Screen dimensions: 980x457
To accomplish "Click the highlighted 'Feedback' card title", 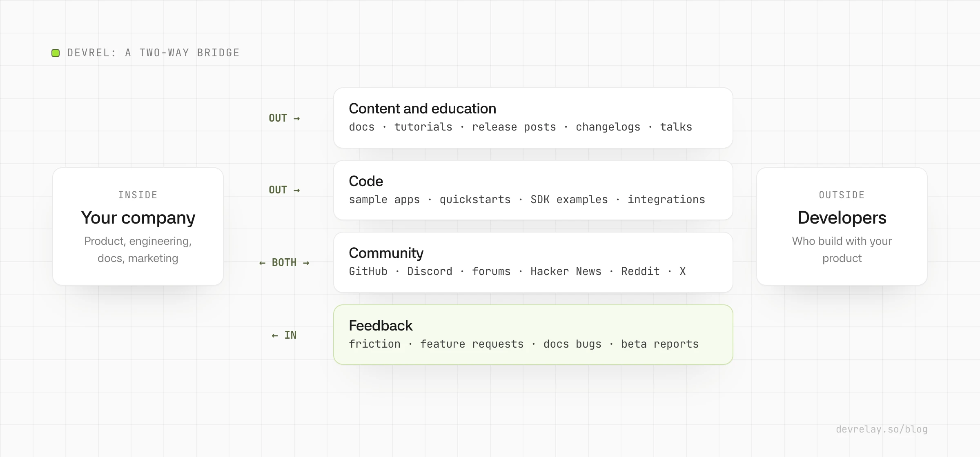I will tap(381, 326).
